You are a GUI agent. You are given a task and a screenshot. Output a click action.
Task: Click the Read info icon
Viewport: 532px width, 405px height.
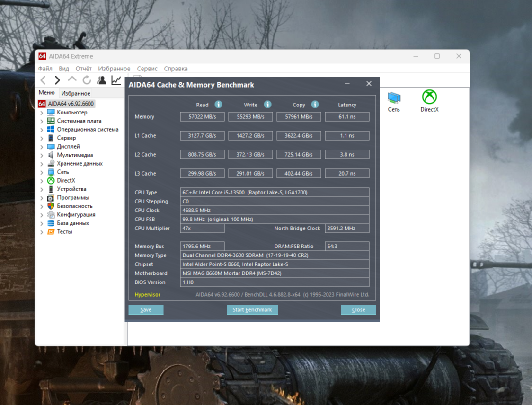pyautogui.click(x=219, y=105)
